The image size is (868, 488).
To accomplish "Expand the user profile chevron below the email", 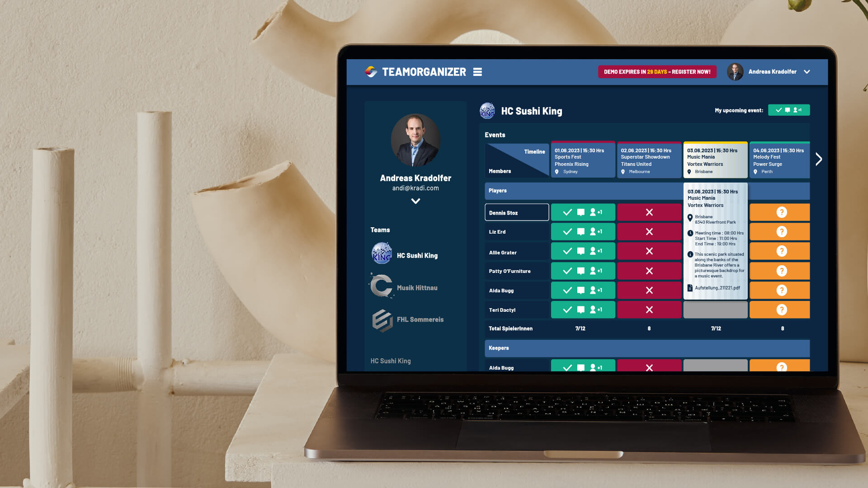I will click(415, 201).
